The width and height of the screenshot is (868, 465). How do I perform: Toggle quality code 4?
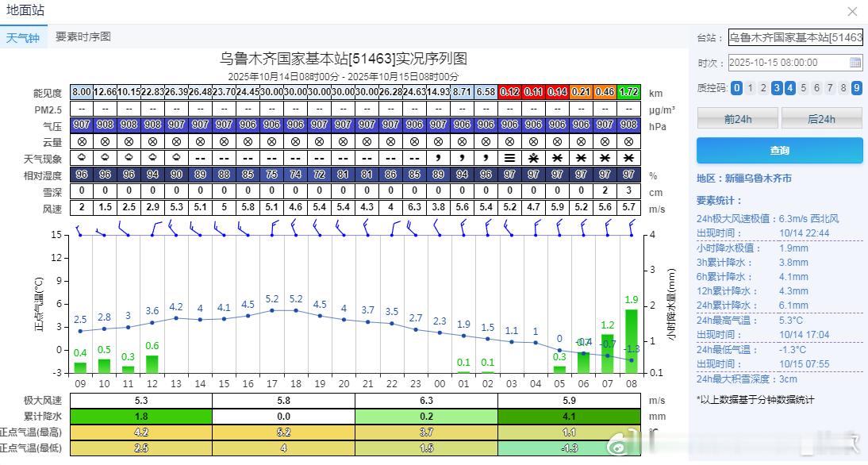click(x=790, y=88)
